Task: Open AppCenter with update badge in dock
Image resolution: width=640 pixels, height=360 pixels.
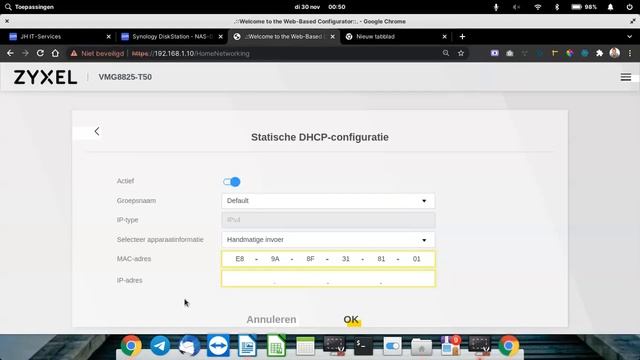Action: (x=451, y=346)
